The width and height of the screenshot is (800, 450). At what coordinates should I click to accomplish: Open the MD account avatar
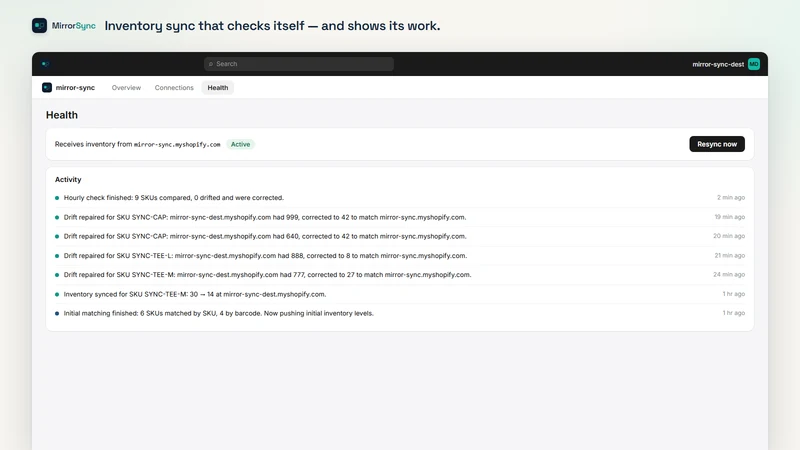(x=754, y=64)
